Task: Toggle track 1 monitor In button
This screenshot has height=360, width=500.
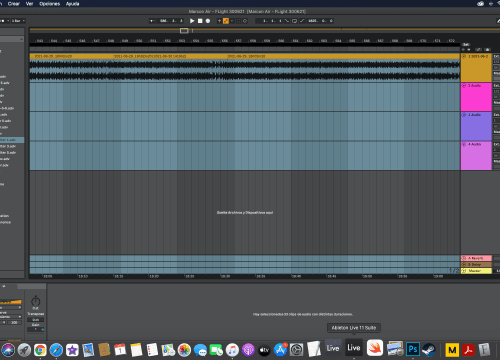Action: coord(497,68)
